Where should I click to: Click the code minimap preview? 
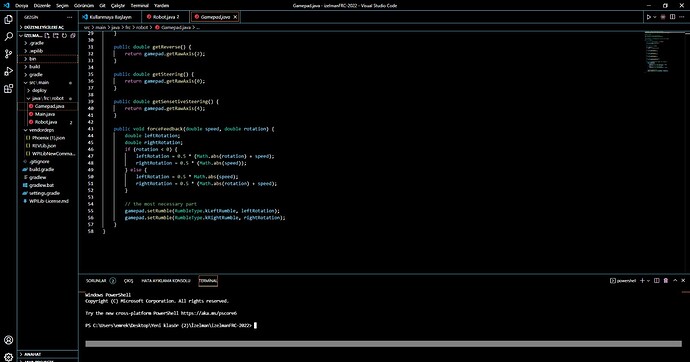point(657,51)
